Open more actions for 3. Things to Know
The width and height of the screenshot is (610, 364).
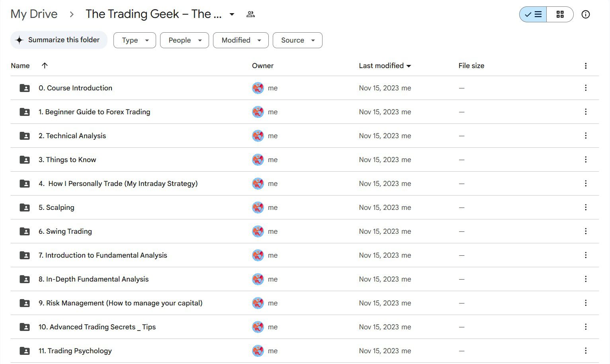coord(585,160)
